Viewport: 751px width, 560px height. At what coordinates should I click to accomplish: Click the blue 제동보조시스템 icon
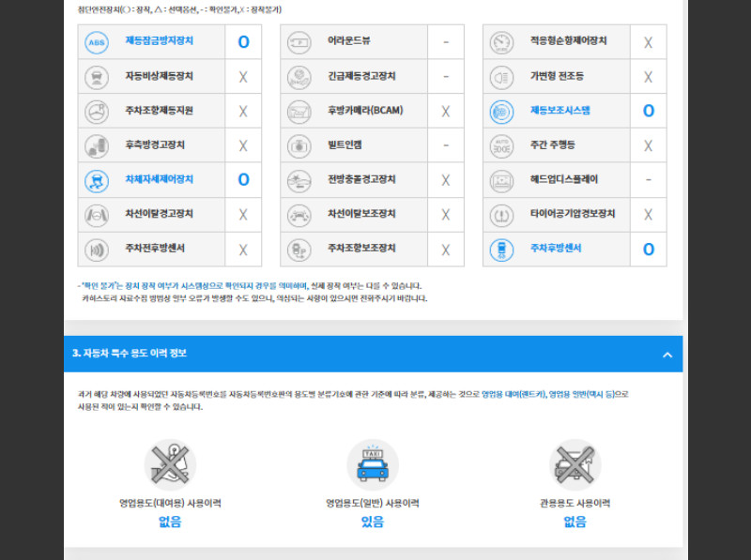[x=499, y=111]
